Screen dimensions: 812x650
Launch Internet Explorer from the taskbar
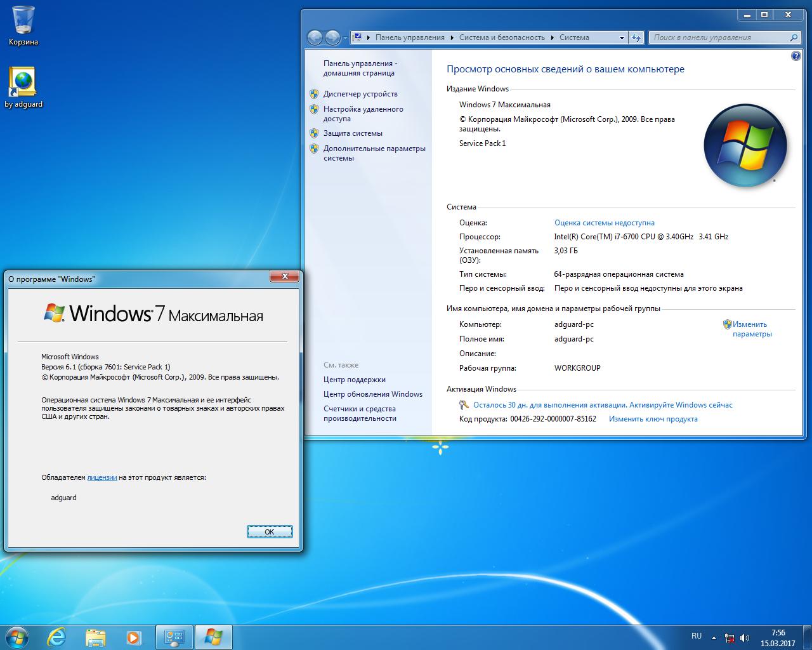click(56, 637)
